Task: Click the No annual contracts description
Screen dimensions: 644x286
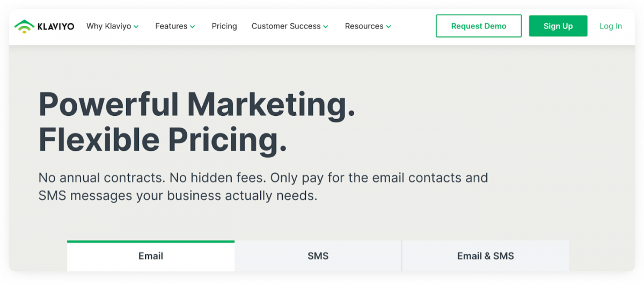Action: pyautogui.click(x=263, y=187)
